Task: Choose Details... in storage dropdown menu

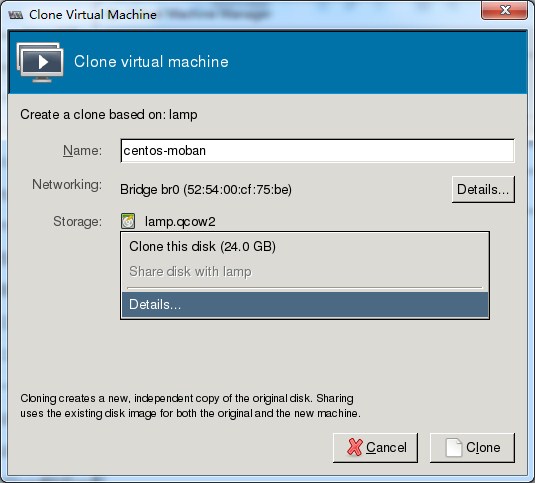Action: coord(305,304)
